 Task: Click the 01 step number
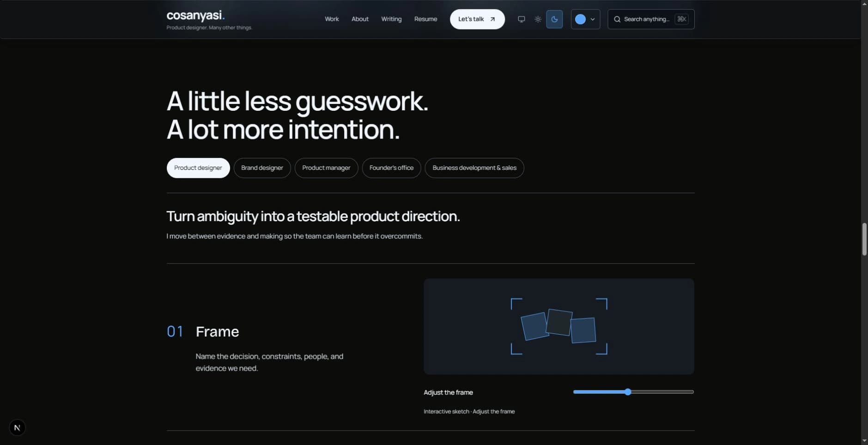click(x=175, y=331)
